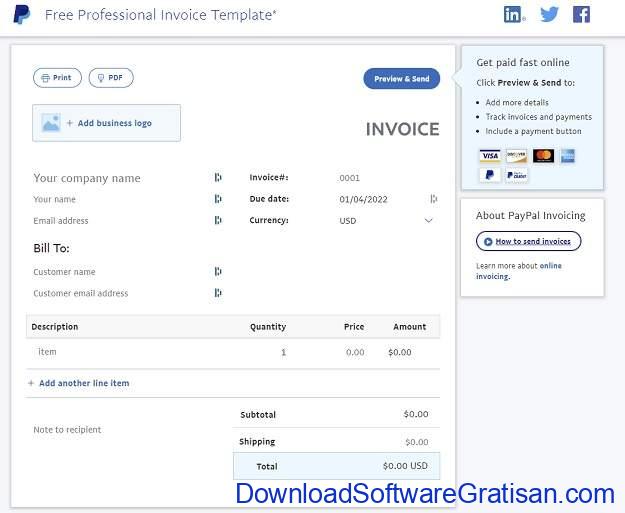Click the icon beside Email address

pyautogui.click(x=218, y=220)
